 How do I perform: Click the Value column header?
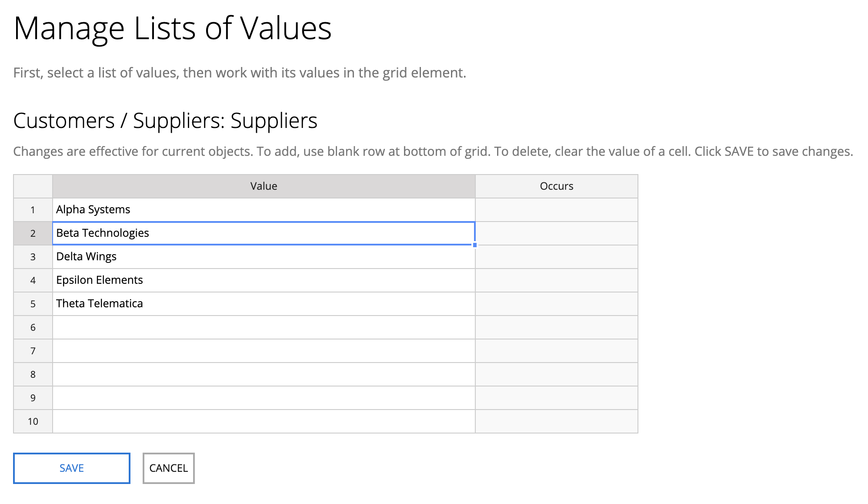pos(264,186)
